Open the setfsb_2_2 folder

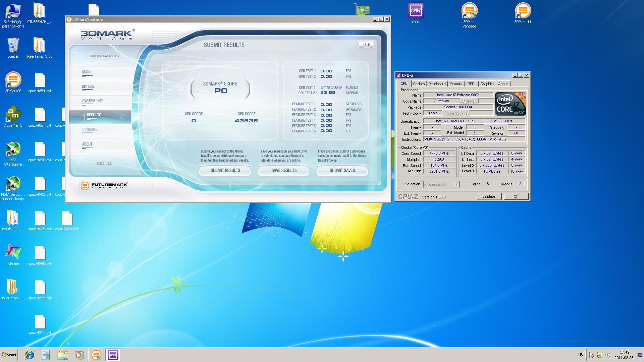coord(13,221)
